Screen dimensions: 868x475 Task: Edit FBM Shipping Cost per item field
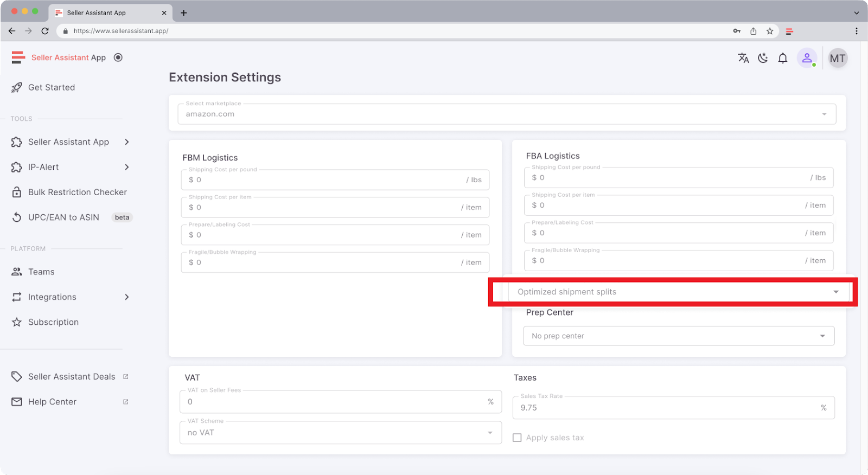click(335, 208)
